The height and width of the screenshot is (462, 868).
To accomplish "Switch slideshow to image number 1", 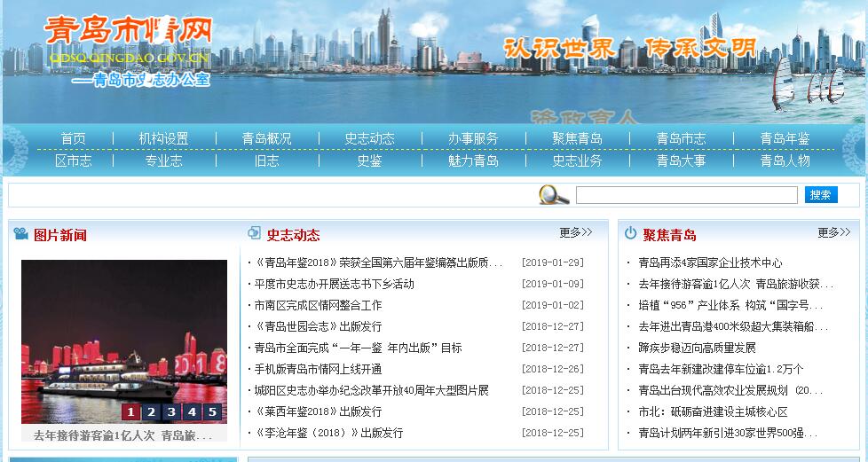I will click(130, 411).
